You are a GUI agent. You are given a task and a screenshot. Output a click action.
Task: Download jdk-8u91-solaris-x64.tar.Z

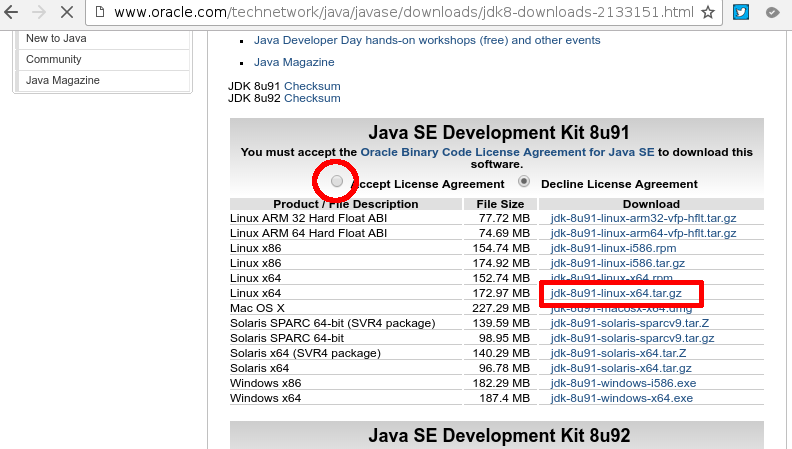tap(618, 353)
